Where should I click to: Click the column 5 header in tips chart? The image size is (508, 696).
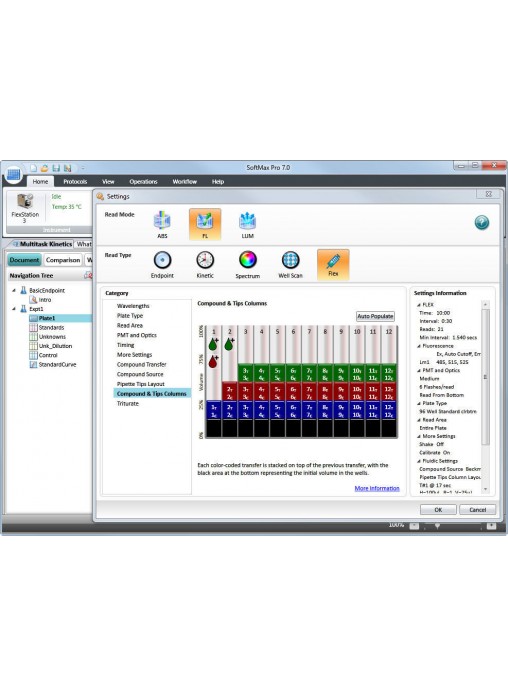point(278,332)
